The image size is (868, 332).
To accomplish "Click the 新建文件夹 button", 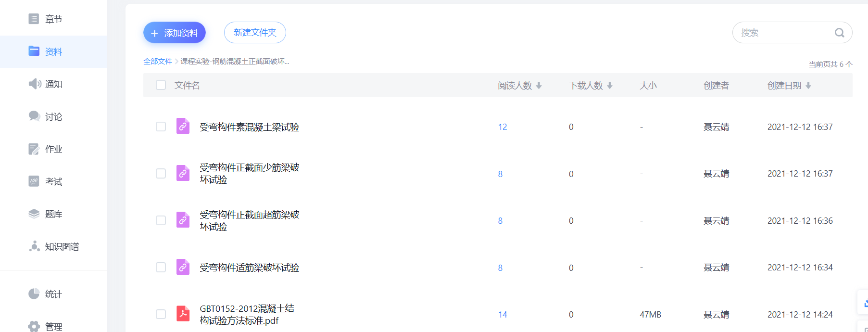I will 255,33.
